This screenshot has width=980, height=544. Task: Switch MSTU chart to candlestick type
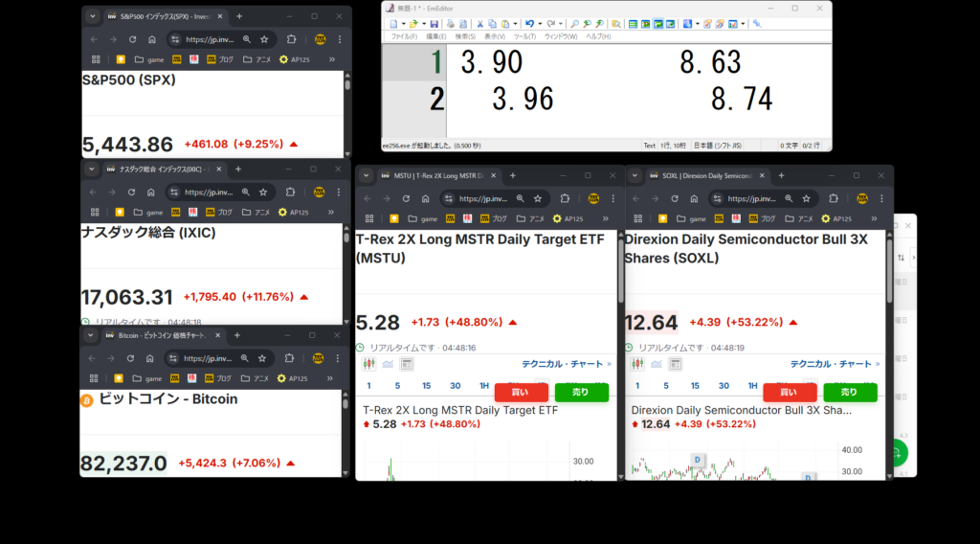click(369, 364)
